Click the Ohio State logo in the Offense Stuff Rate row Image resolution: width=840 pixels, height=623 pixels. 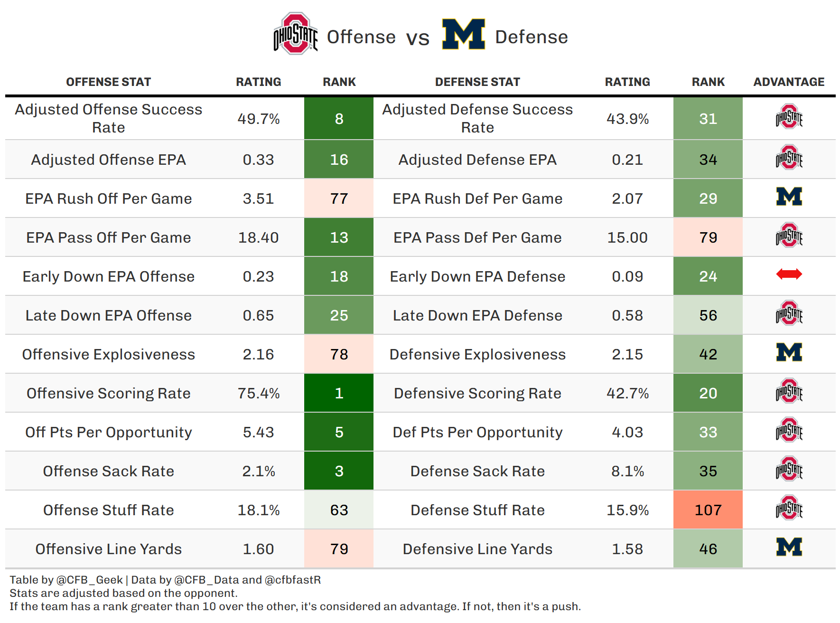(x=789, y=508)
